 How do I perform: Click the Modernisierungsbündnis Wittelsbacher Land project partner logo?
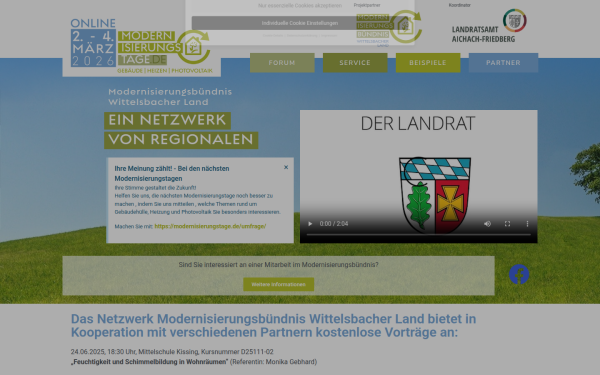389,28
